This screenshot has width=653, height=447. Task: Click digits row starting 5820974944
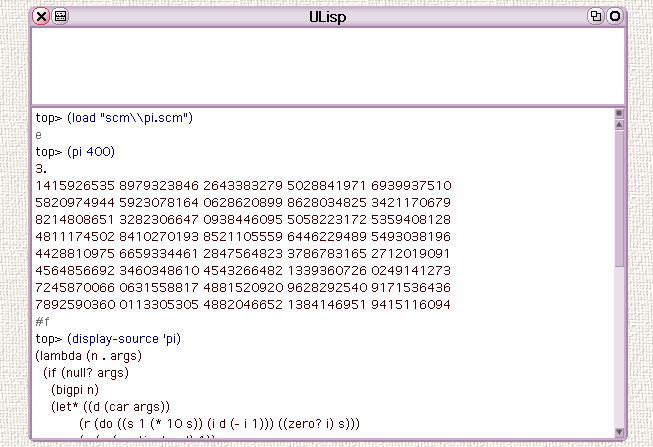[x=243, y=202]
